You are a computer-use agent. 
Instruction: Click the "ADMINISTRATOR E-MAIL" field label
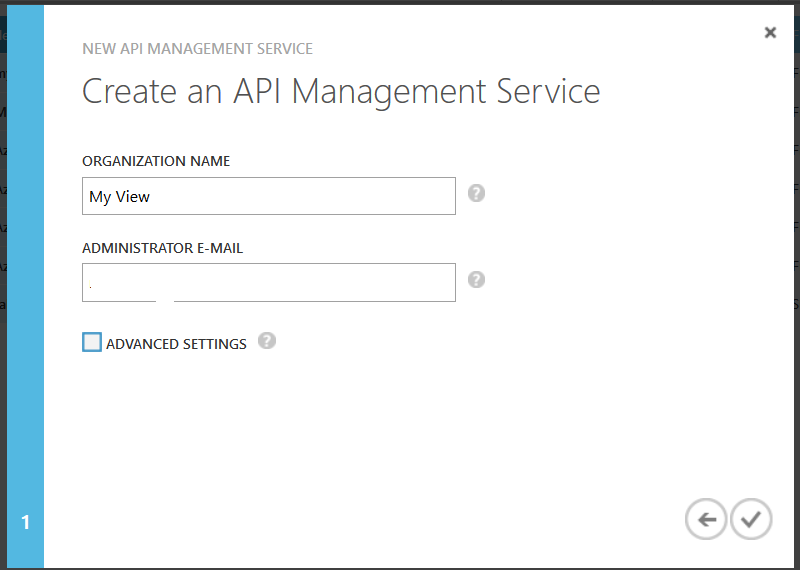(162, 248)
